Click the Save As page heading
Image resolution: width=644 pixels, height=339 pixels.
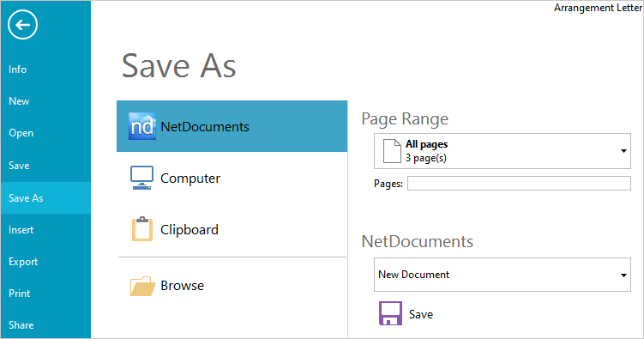(x=179, y=66)
